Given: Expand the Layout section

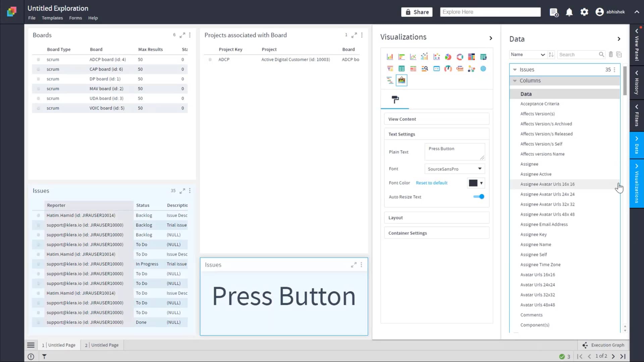Looking at the screenshot, I should pyautogui.click(x=436, y=218).
